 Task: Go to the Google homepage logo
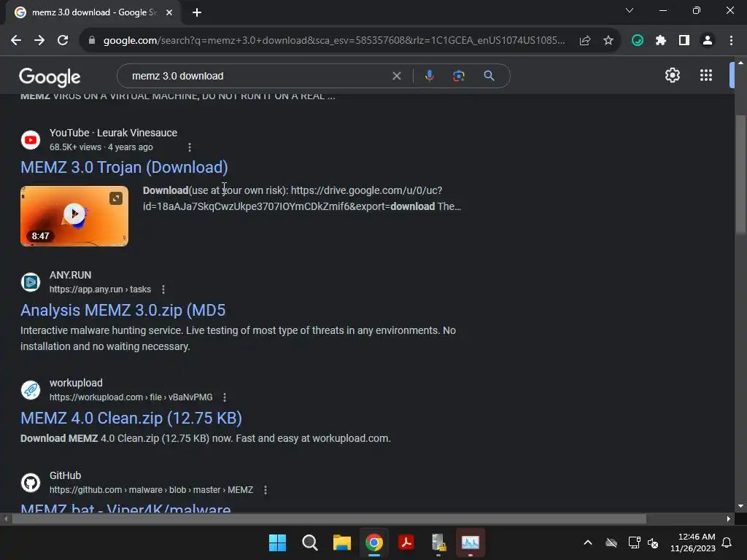[50, 77]
